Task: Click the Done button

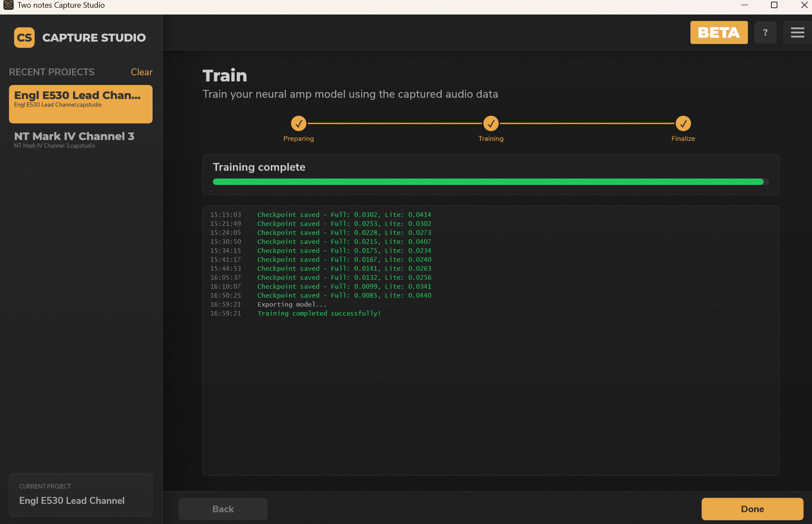Action: tap(752, 509)
